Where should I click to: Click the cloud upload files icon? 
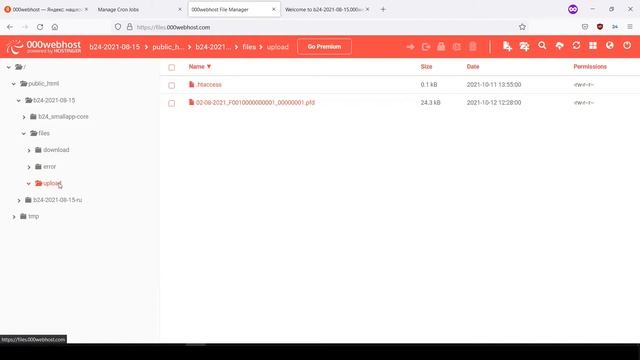[559, 46]
